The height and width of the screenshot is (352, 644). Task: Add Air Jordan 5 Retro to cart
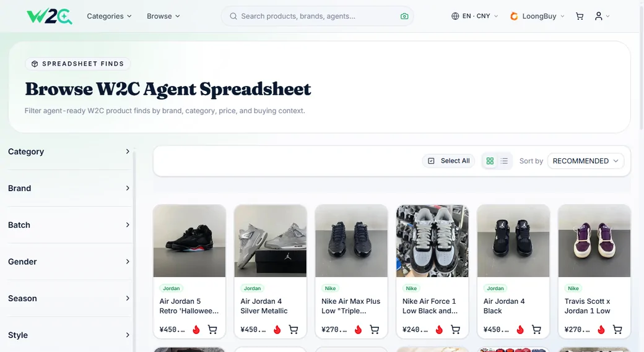click(212, 329)
